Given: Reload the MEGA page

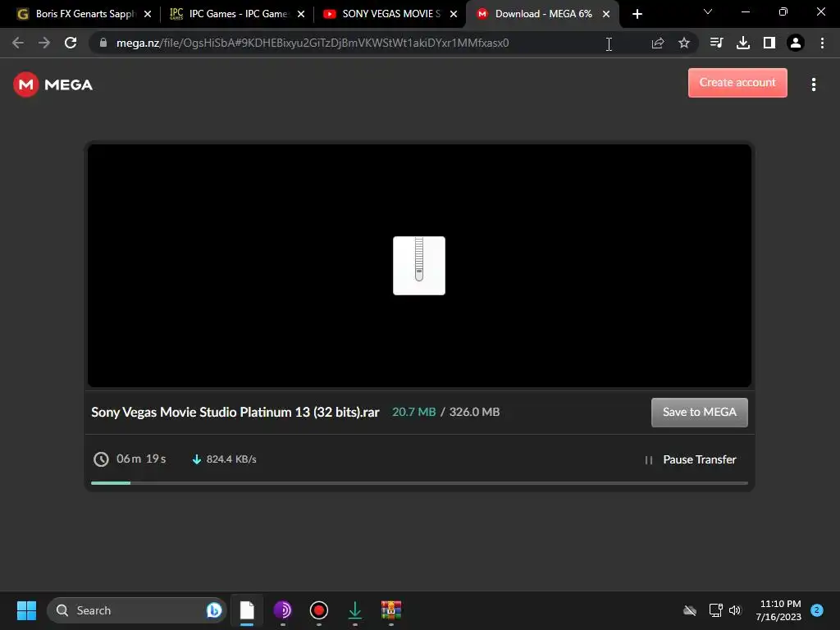Looking at the screenshot, I should [x=71, y=43].
